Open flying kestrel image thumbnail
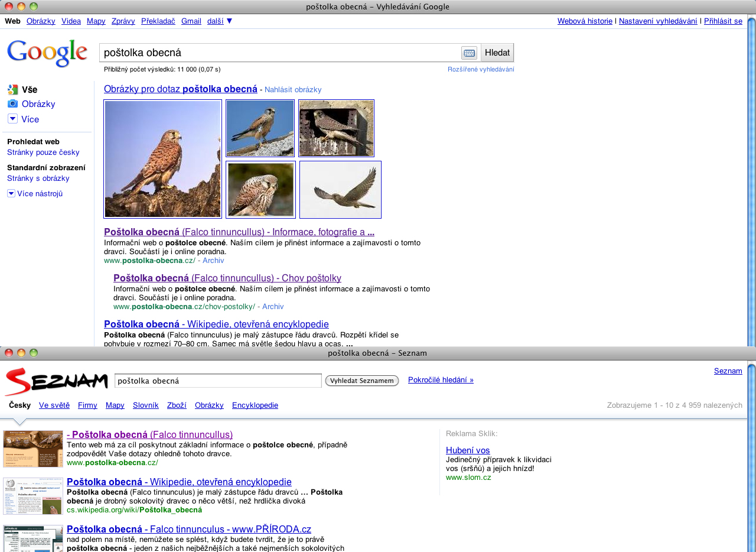Image resolution: width=756 pixels, height=552 pixels. (x=340, y=190)
